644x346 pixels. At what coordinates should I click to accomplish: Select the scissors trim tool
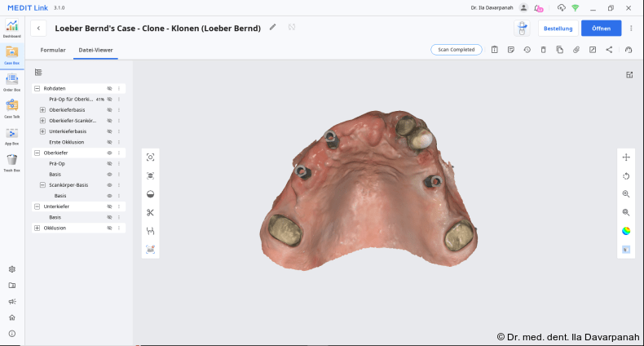coord(150,212)
